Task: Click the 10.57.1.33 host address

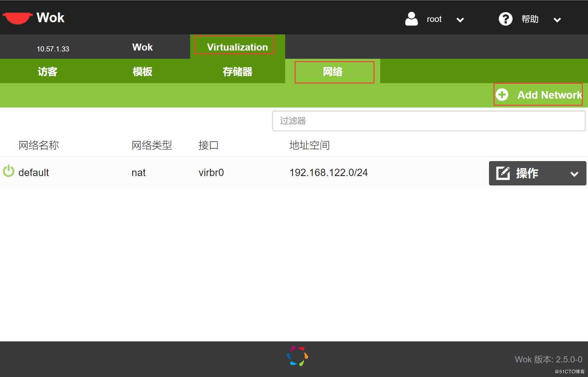Action: pyautogui.click(x=53, y=49)
